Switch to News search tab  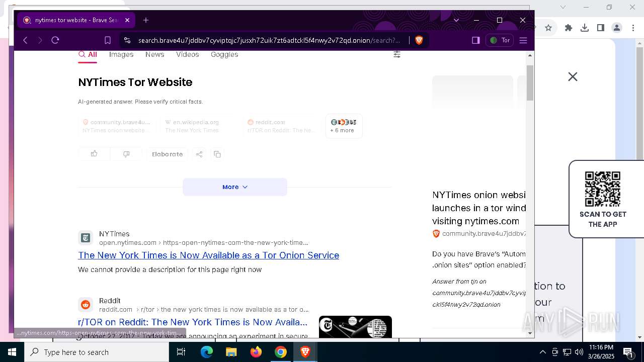[x=155, y=54]
